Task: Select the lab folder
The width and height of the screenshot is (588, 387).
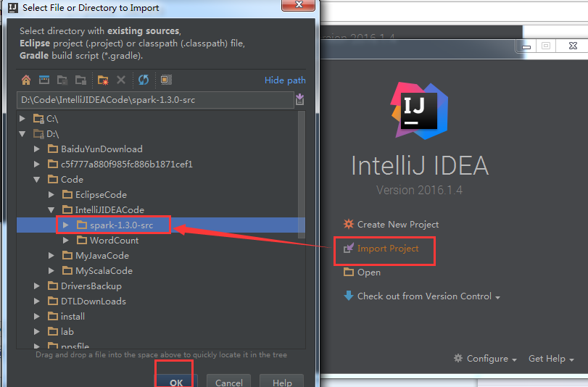Action: click(x=61, y=331)
